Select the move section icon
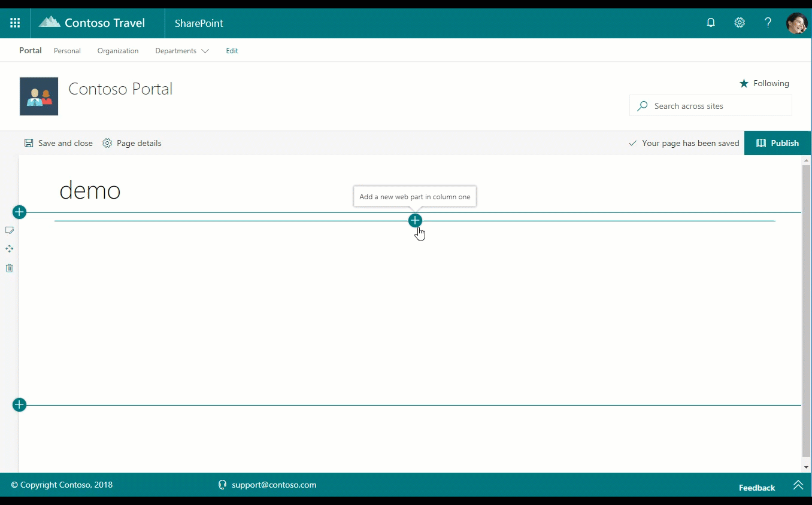 click(10, 249)
